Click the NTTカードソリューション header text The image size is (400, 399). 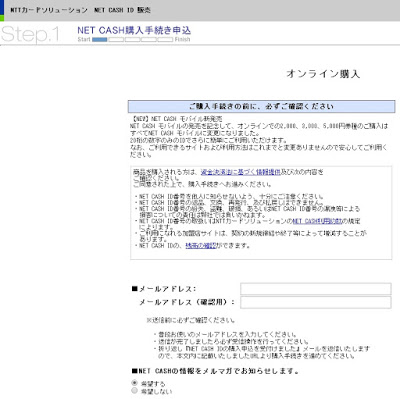pos(49,10)
